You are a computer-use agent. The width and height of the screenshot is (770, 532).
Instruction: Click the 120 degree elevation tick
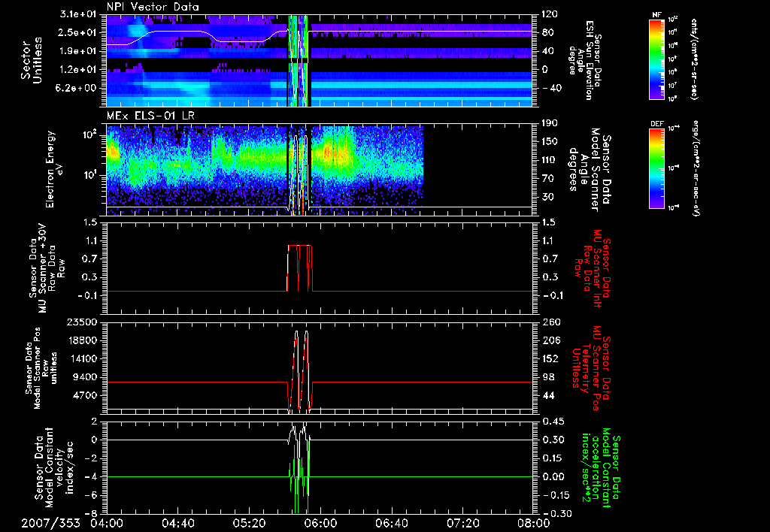click(550, 14)
